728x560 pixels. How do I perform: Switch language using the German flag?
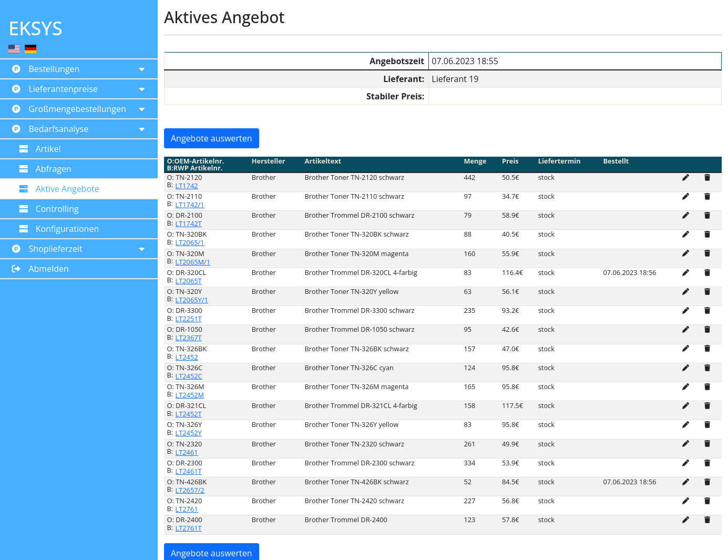pos(30,49)
